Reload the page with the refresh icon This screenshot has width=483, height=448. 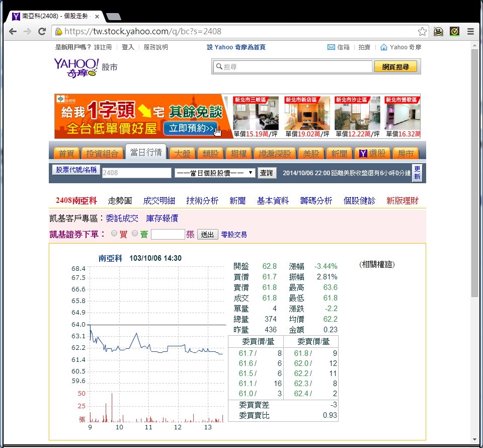(42, 31)
